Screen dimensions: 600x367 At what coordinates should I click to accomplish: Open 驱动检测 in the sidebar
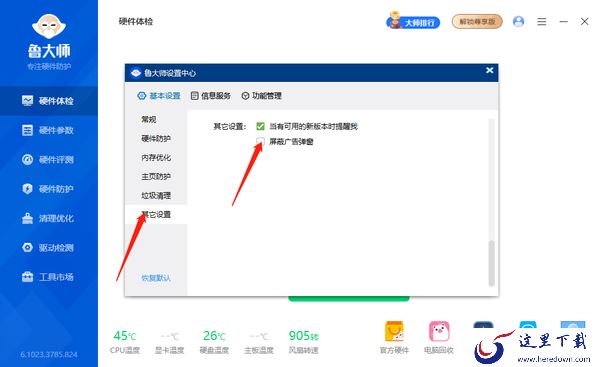click(49, 248)
